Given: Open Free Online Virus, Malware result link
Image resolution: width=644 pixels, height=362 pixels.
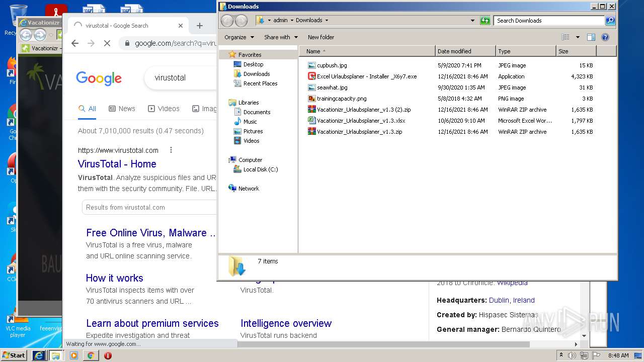Looking at the screenshot, I should (x=151, y=233).
